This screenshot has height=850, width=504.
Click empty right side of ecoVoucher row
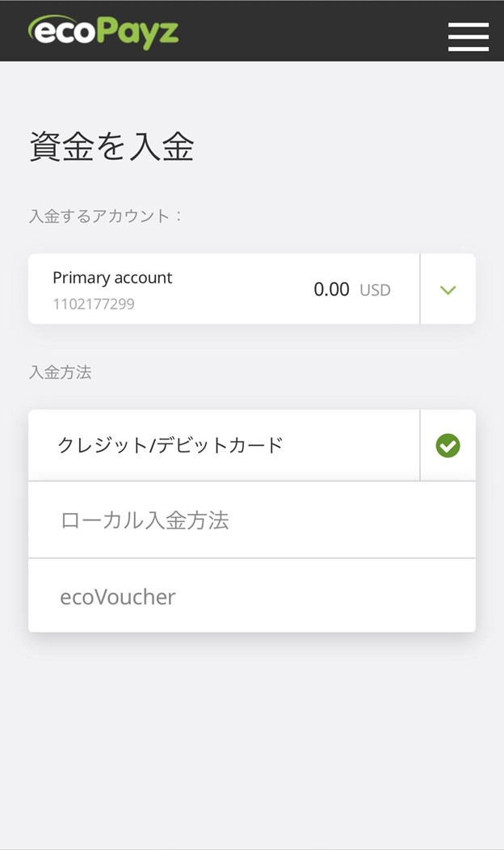coord(363,597)
